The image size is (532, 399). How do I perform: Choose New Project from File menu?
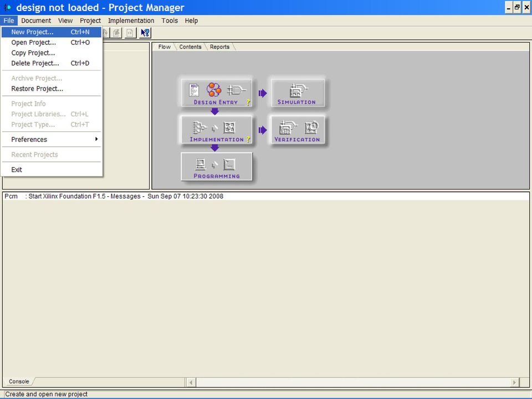(x=52, y=32)
